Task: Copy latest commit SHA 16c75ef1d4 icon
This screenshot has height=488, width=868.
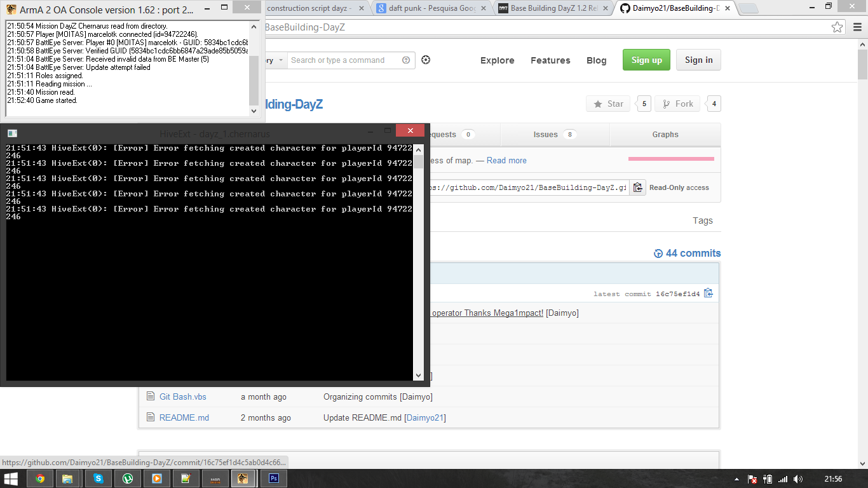Action: (709, 294)
